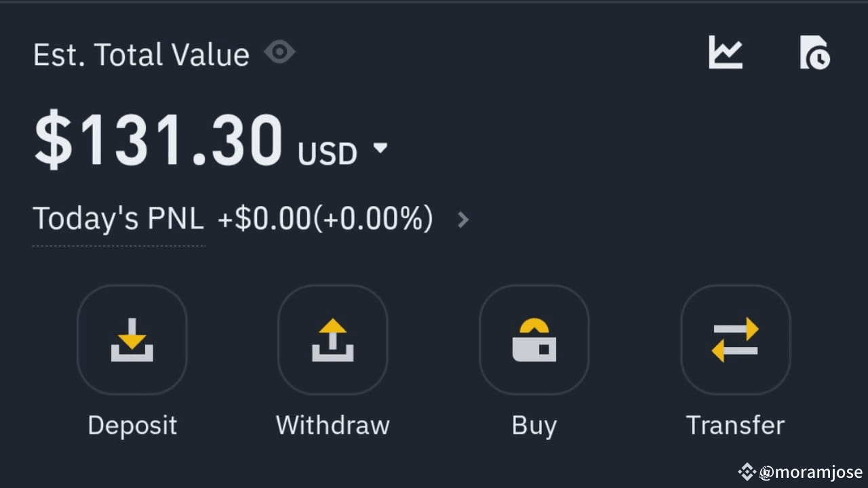The width and height of the screenshot is (868, 488).
Task: Click the Deposit text label
Action: point(132,425)
